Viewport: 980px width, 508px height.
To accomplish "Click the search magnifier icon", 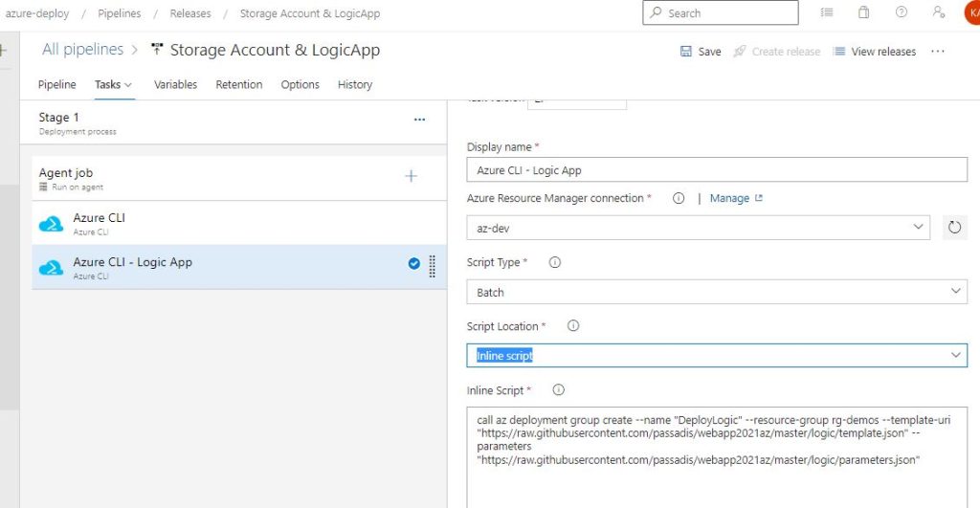I will coord(656,12).
